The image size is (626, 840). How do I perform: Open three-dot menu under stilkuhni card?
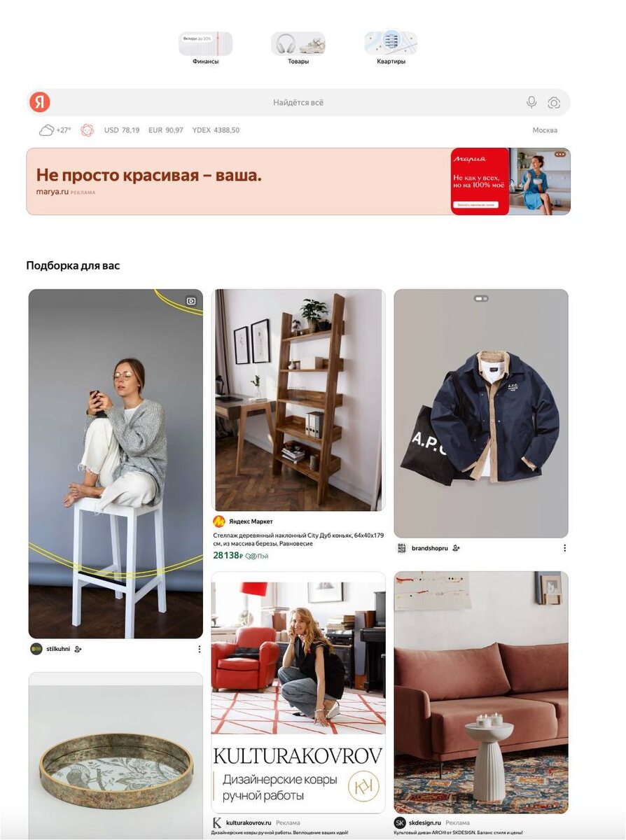(199, 649)
